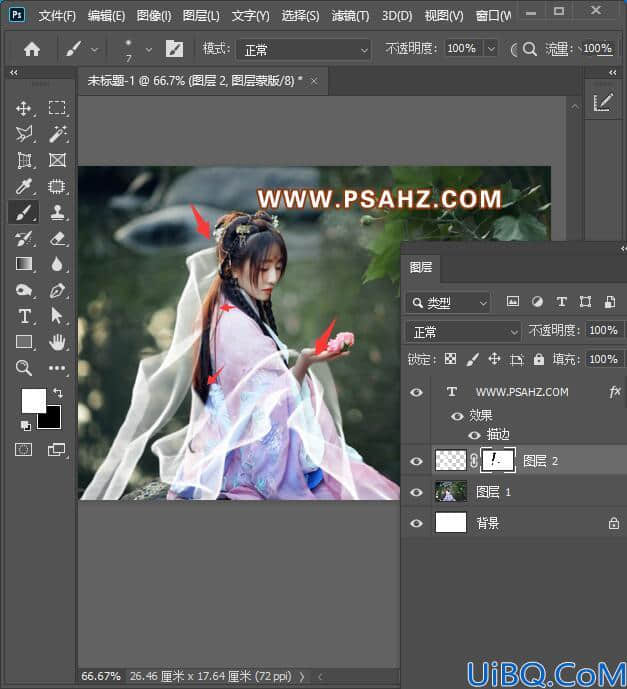Expand the status bar info arrow
This screenshot has width=627, height=689.
pyautogui.click(x=302, y=677)
